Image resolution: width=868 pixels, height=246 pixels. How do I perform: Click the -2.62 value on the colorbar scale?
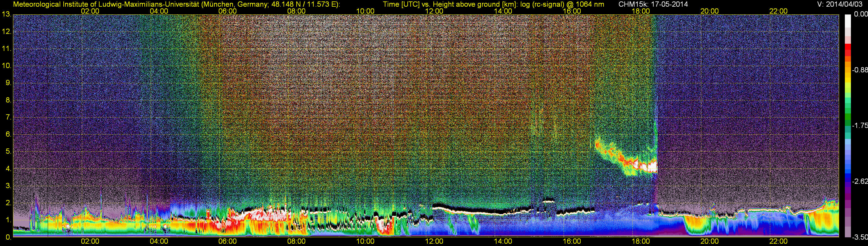click(860, 182)
